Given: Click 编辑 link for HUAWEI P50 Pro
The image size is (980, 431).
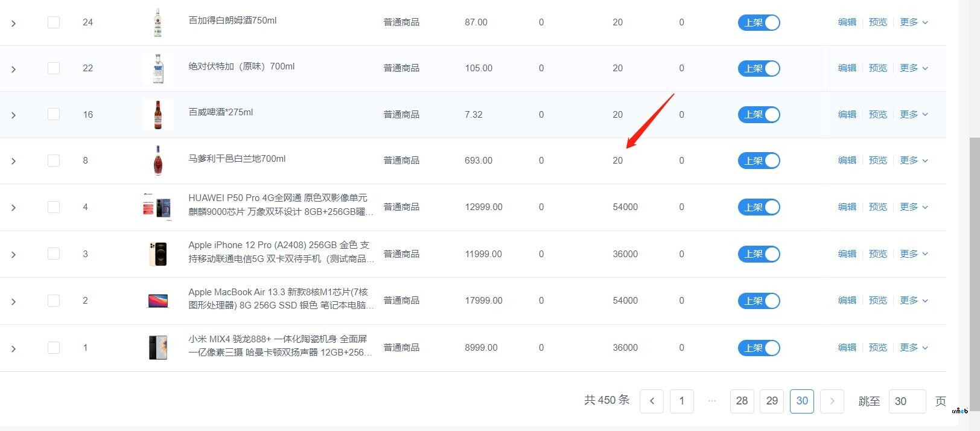Looking at the screenshot, I should [x=847, y=207].
